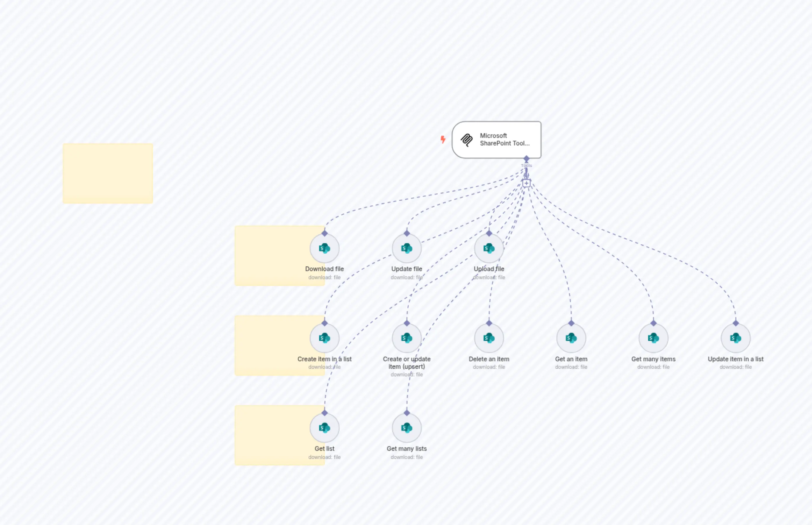The width and height of the screenshot is (812, 525).
Task: Open the Get an item node
Action: click(571, 338)
